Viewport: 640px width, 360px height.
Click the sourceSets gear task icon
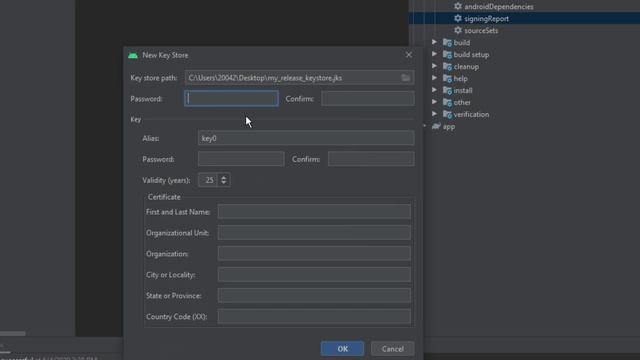pyautogui.click(x=458, y=30)
